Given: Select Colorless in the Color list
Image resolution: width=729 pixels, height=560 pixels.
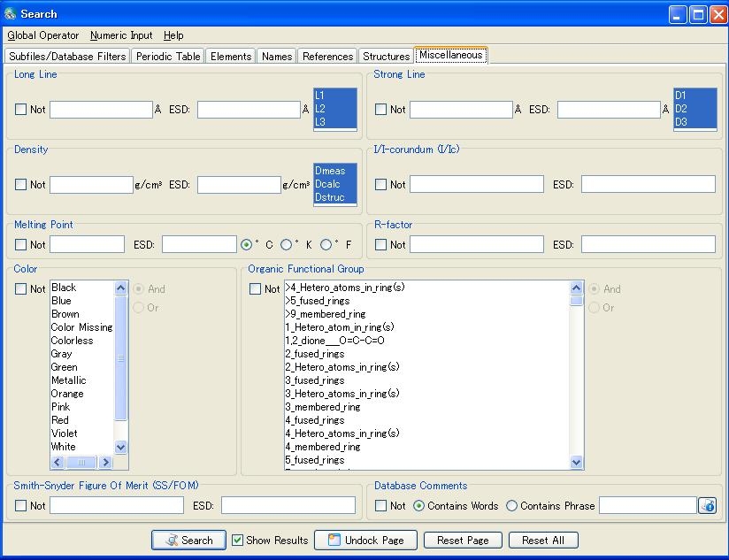Looking at the screenshot, I should 81,341.
